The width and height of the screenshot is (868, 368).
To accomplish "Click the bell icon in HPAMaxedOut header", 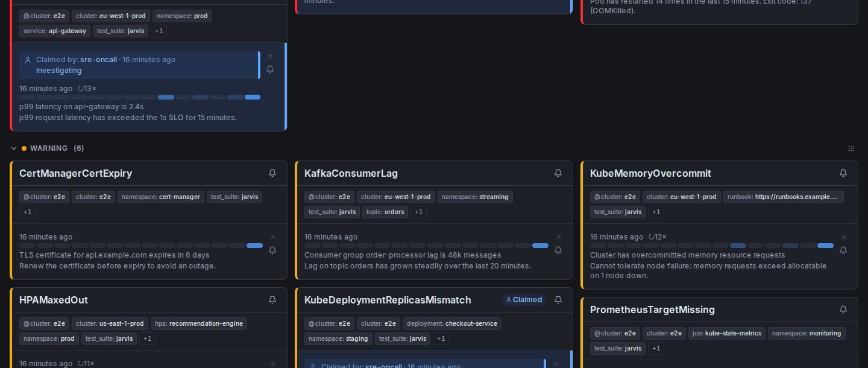I will (x=272, y=300).
